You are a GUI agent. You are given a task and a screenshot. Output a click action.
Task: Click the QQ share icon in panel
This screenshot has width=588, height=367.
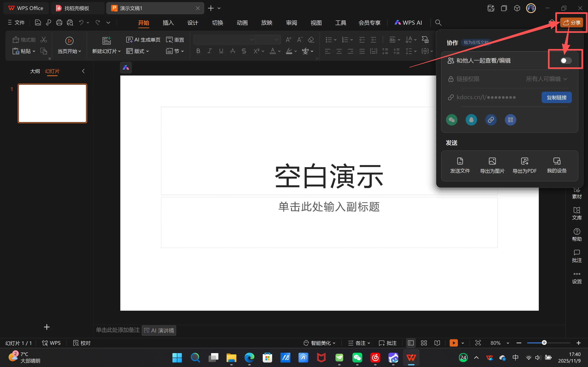pyautogui.click(x=471, y=120)
